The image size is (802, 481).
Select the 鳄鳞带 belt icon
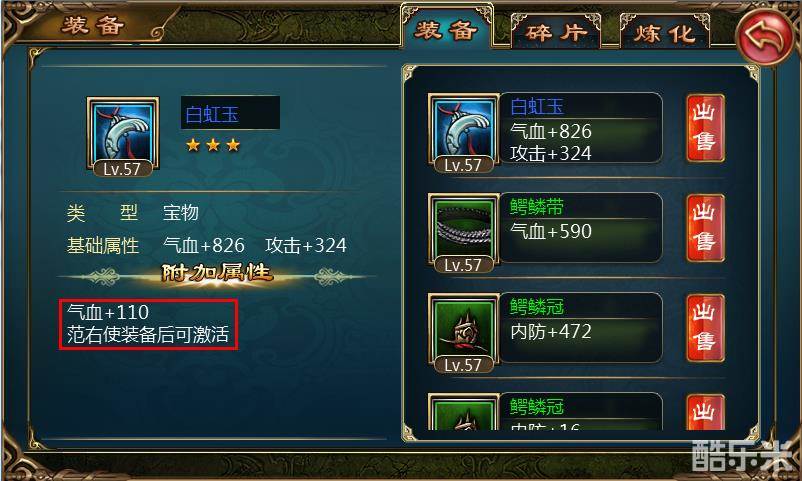463,232
